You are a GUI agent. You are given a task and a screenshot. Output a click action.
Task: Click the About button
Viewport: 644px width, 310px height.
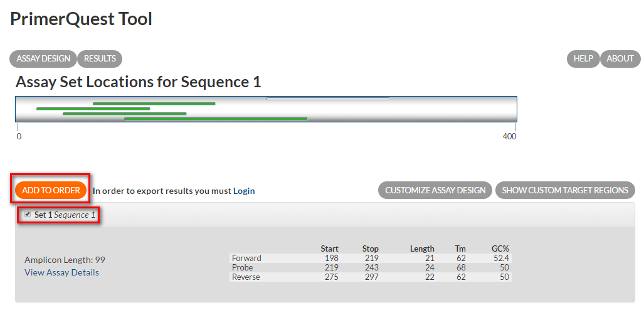[620, 59]
